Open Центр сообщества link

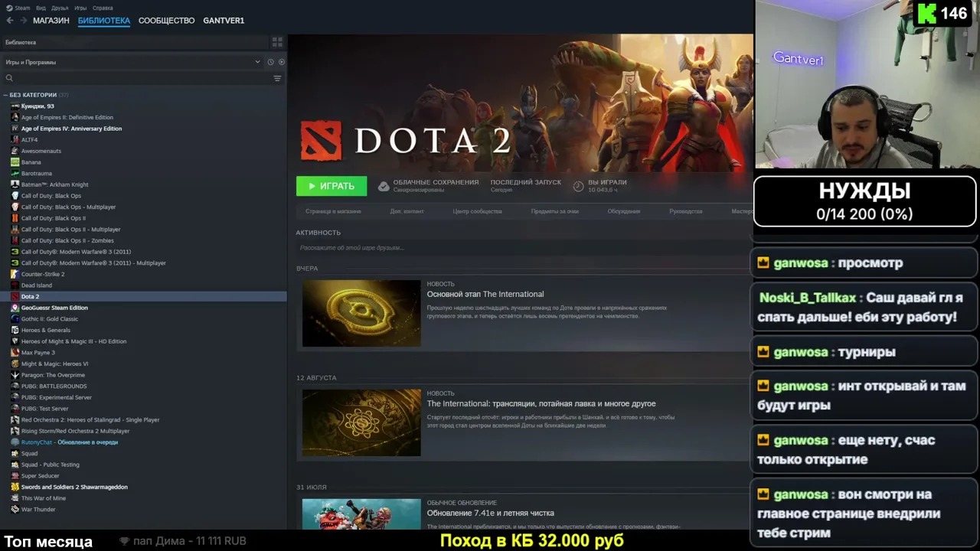pyautogui.click(x=477, y=211)
